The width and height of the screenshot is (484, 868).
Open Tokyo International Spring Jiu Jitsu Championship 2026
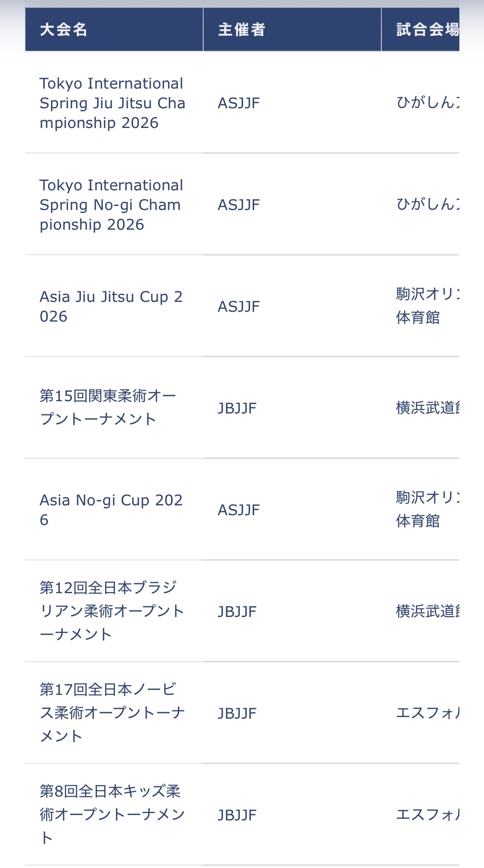point(112,103)
